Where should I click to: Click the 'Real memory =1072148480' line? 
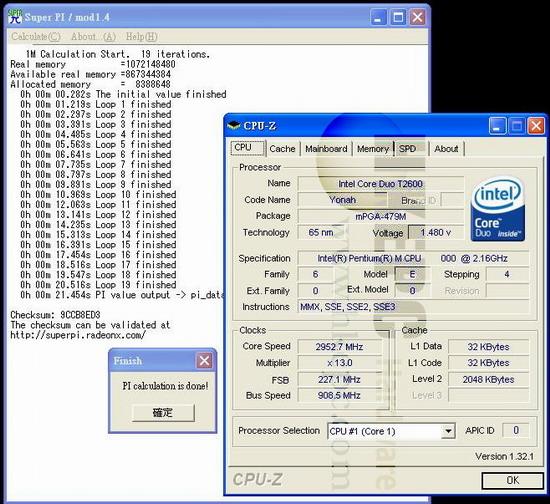tap(93, 64)
